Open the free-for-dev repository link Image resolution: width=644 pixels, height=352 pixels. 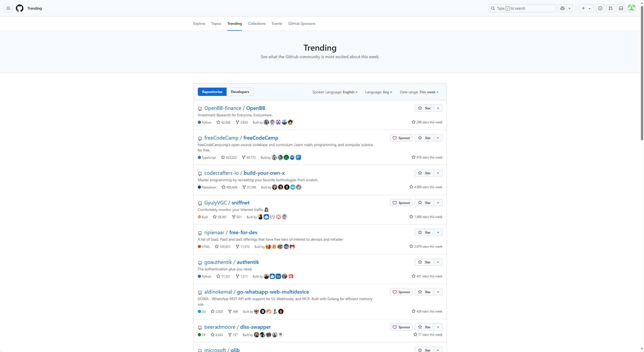[243, 232]
